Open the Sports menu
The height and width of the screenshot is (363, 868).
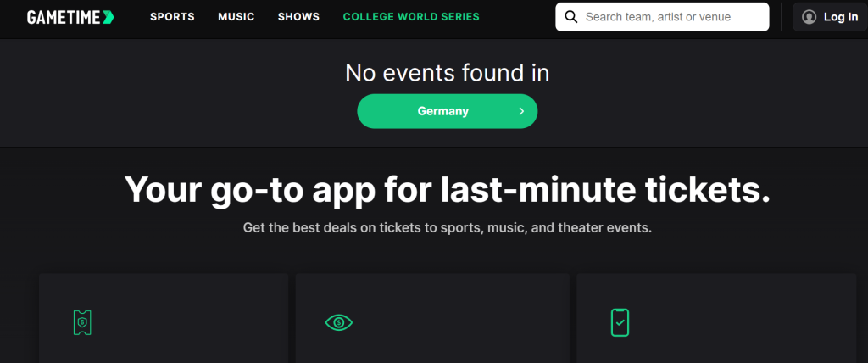pyautogui.click(x=172, y=17)
